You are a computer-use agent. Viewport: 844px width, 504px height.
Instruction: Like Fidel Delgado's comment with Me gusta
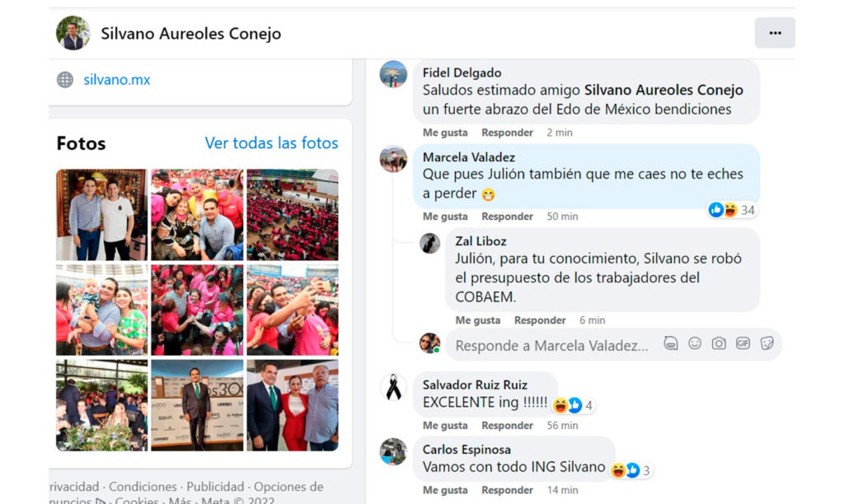tap(445, 133)
